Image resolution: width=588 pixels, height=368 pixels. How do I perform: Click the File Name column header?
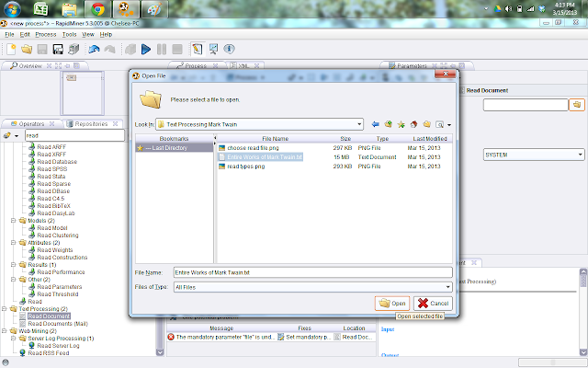pyautogui.click(x=275, y=139)
